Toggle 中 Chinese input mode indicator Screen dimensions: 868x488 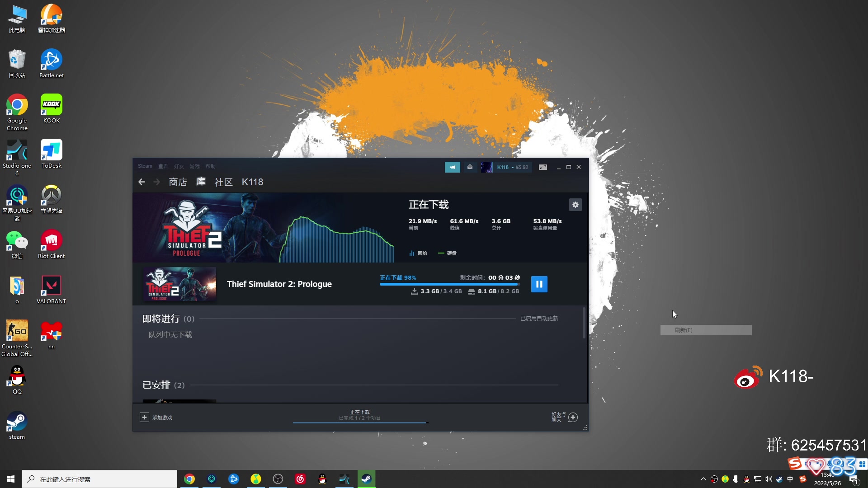tap(790, 479)
